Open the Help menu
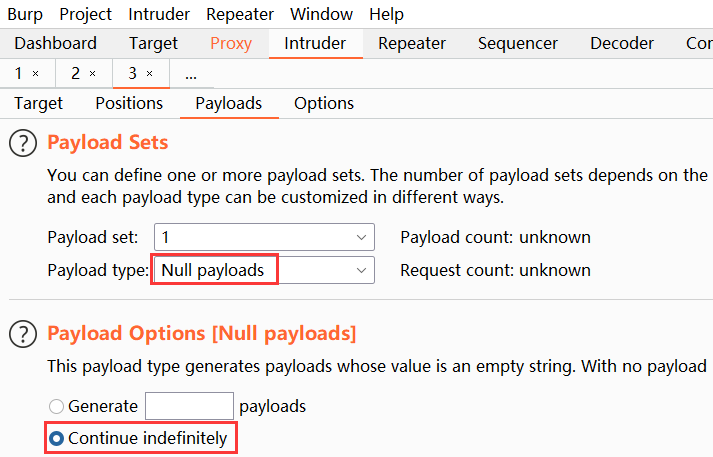The width and height of the screenshot is (713, 457). click(387, 14)
